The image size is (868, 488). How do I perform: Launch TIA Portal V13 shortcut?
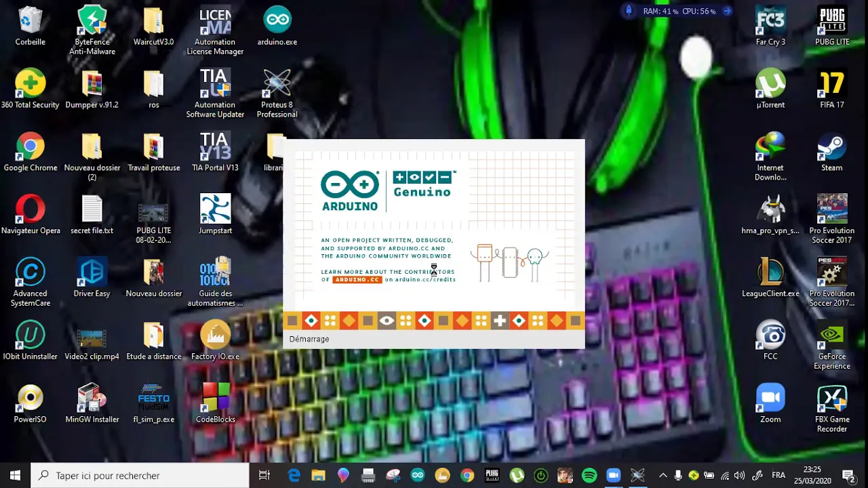click(215, 152)
